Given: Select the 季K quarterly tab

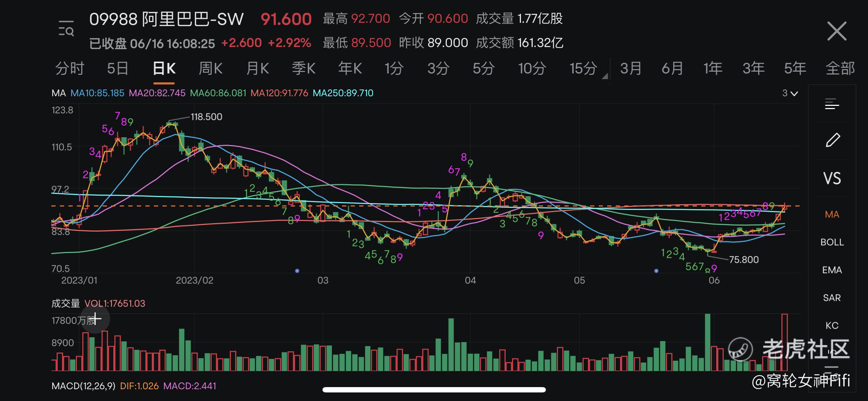Looking at the screenshot, I should pyautogui.click(x=304, y=68).
